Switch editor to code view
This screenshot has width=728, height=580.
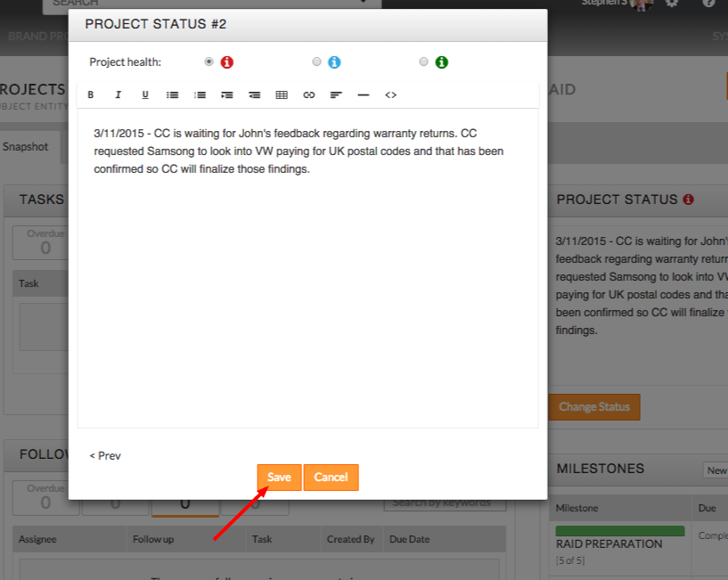390,94
